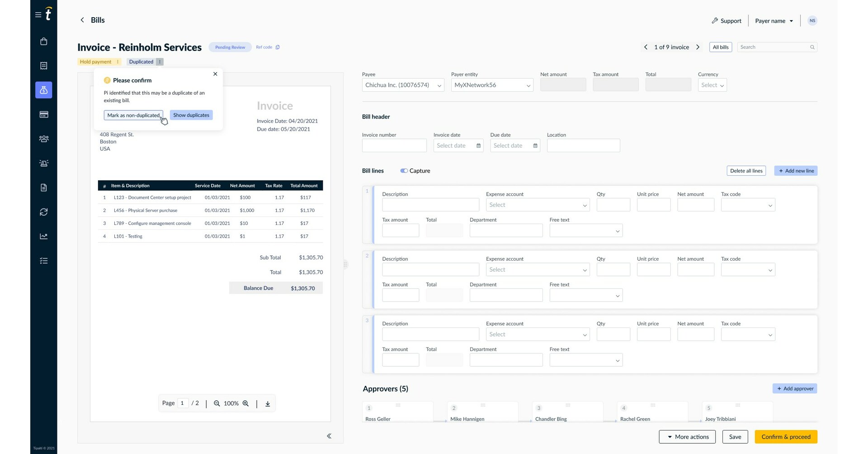The height and width of the screenshot is (454, 868).
Task: Open options menu on Hold payment tag
Action: pyautogui.click(x=118, y=61)
